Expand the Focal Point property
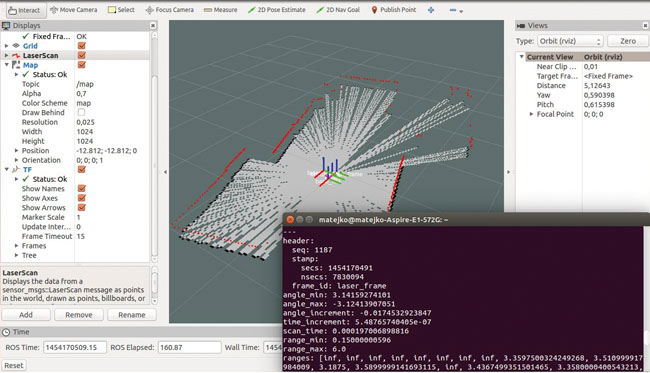The height and width of the screenshot is (373, 650). [531, 114]
